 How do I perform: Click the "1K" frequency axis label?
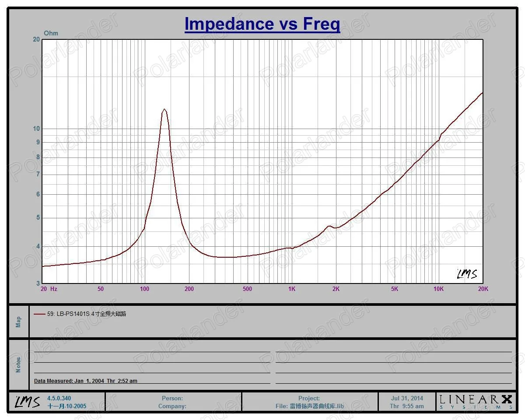pos(291,289)
